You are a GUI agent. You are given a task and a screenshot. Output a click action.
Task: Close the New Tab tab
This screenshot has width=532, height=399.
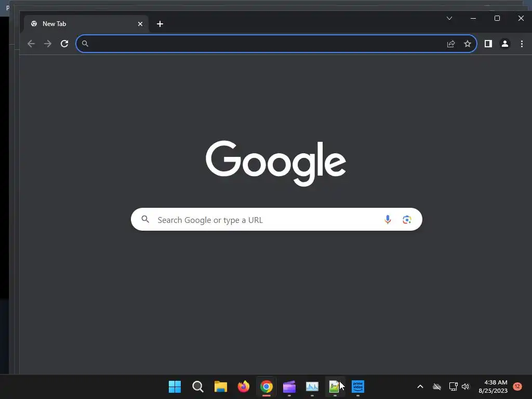pos(140,24)
